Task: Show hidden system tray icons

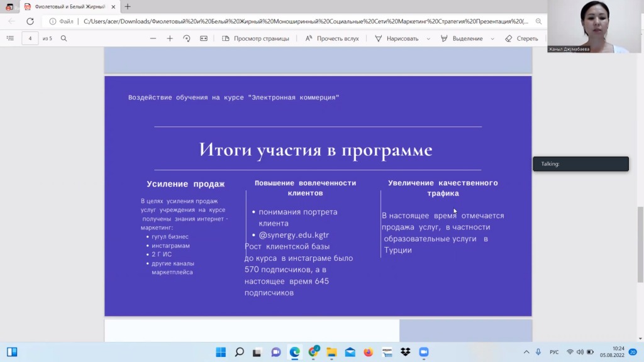Action: 526,352
